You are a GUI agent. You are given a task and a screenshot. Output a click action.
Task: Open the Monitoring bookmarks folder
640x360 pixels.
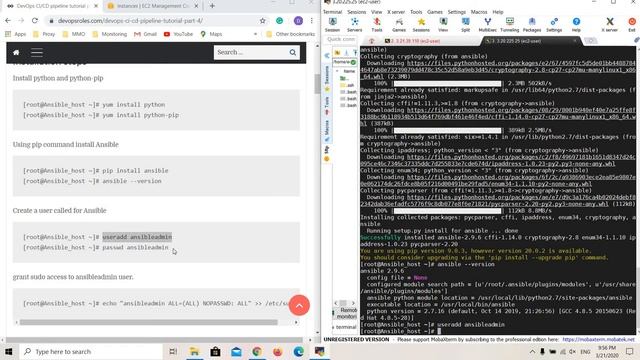click(109, 34)
